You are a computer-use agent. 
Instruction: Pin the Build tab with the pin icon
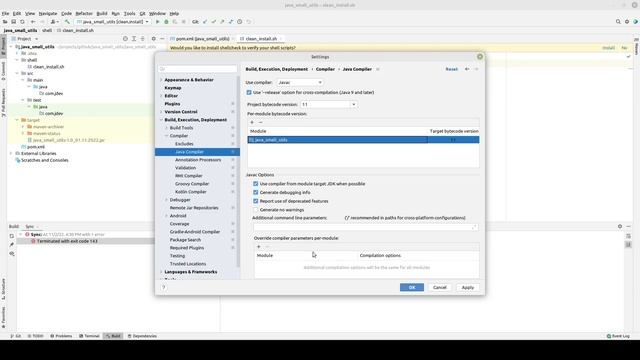click(x=12, y=244)
